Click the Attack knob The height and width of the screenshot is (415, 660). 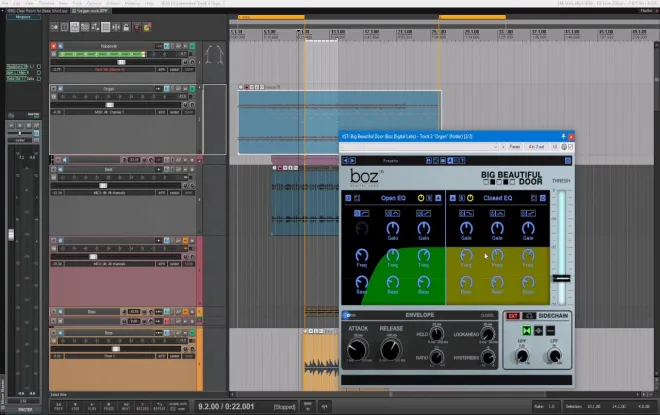tap(357, 349)
